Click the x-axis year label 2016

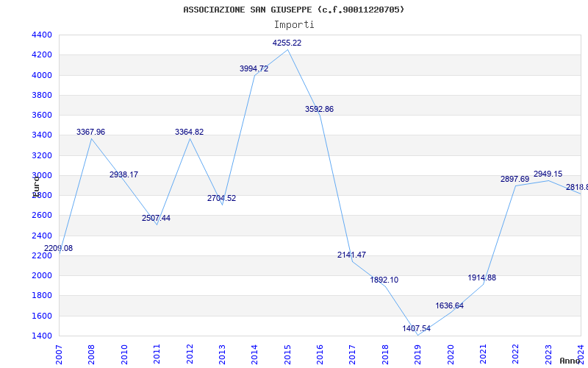click(x=320, y=355)
